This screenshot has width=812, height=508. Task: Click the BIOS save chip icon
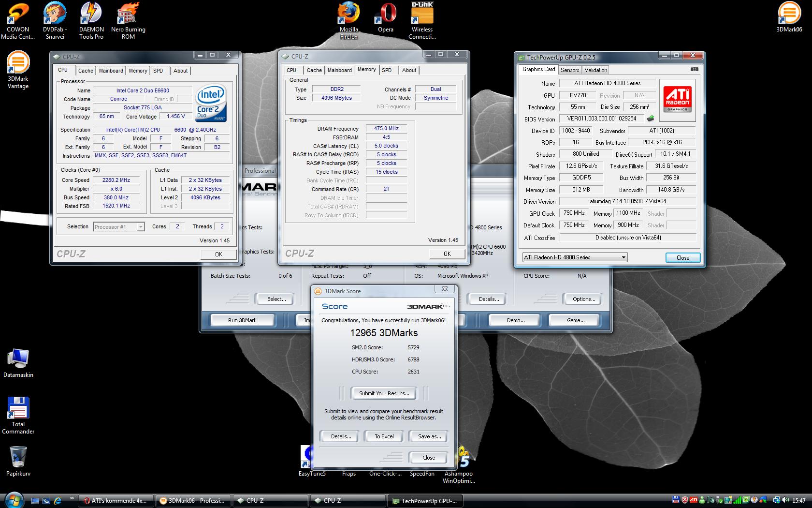[651, 119]
